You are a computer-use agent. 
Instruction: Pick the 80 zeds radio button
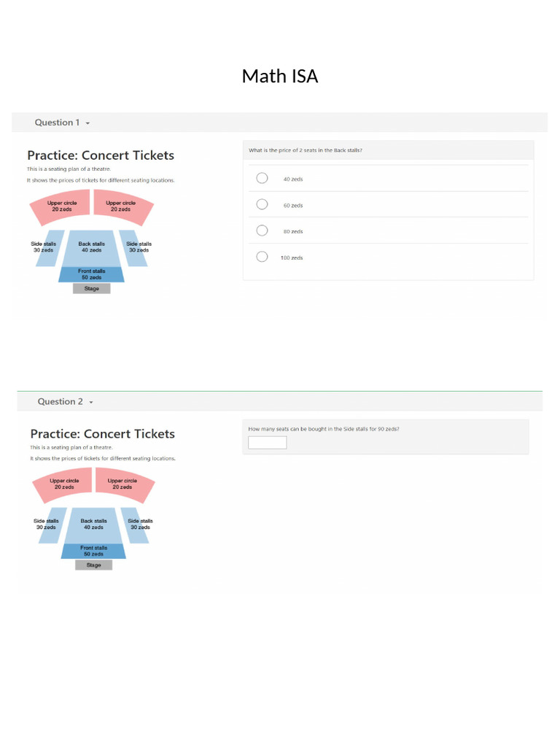(262, 231)
